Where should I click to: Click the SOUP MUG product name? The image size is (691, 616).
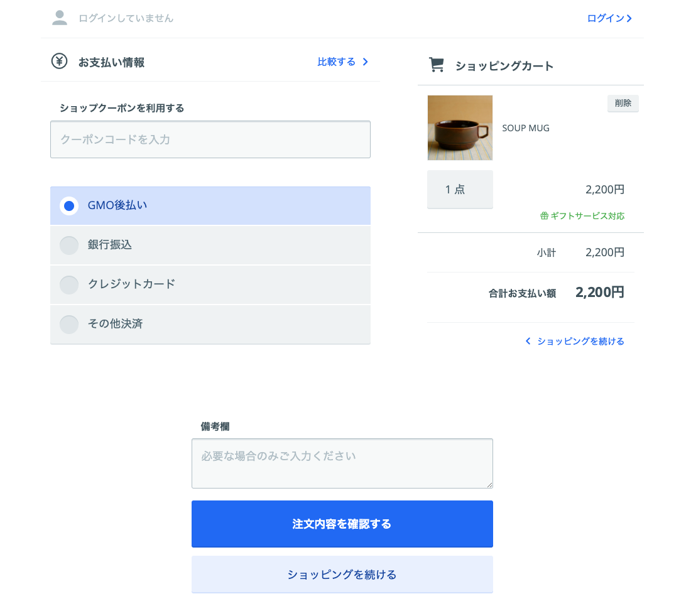tap(526, 128)
